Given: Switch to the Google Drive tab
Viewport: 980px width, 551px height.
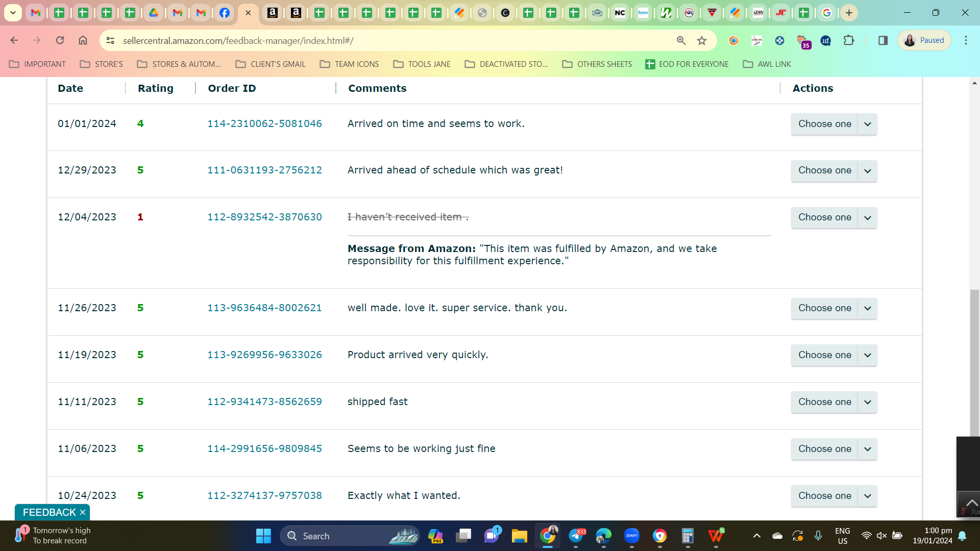Looking at the screenshot, I should [153, 13].
